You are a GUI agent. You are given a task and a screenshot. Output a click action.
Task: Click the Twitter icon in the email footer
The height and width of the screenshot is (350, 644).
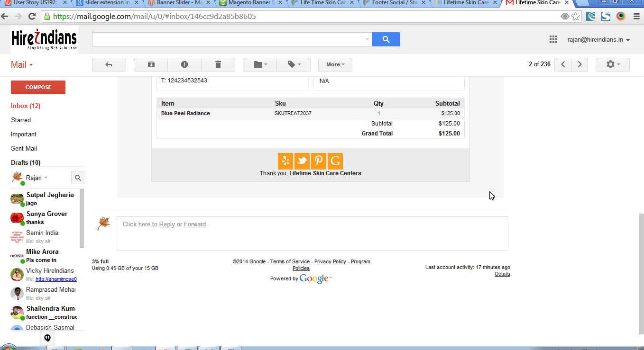302,161
